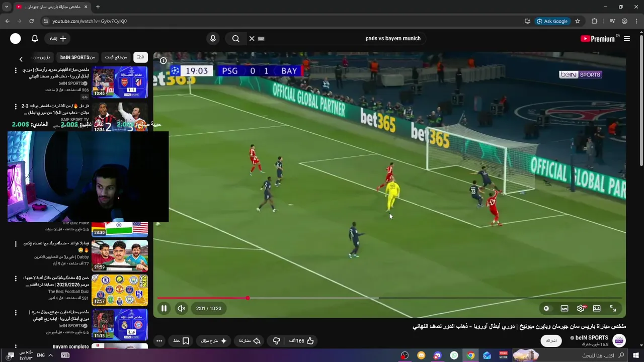Open the player settings gear
The image size is (644, 362).
click(x=581, y=308)
